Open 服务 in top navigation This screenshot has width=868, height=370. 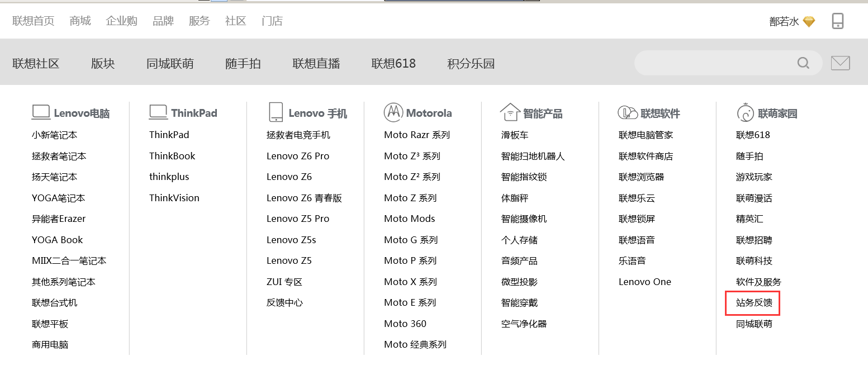(199, 21)
